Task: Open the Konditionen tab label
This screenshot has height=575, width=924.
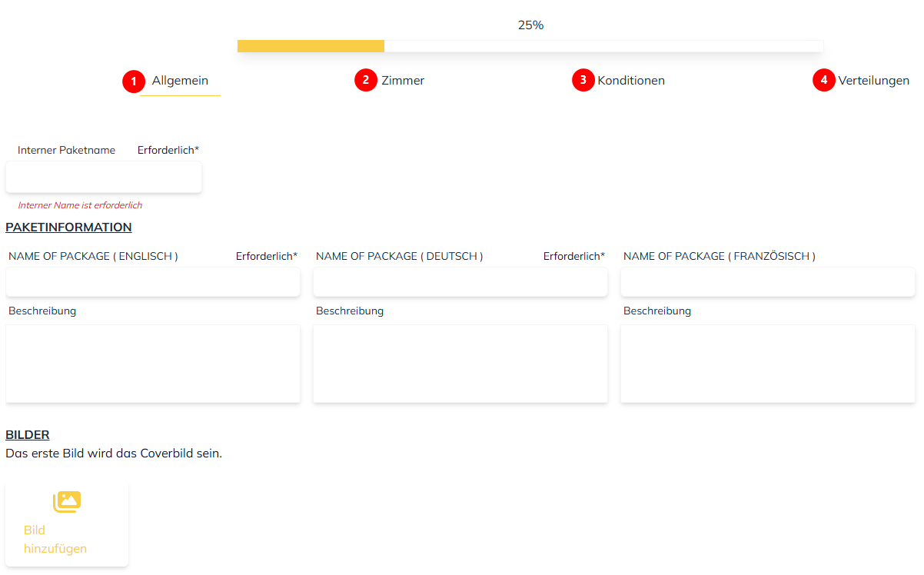Action: tap(631, 81)
